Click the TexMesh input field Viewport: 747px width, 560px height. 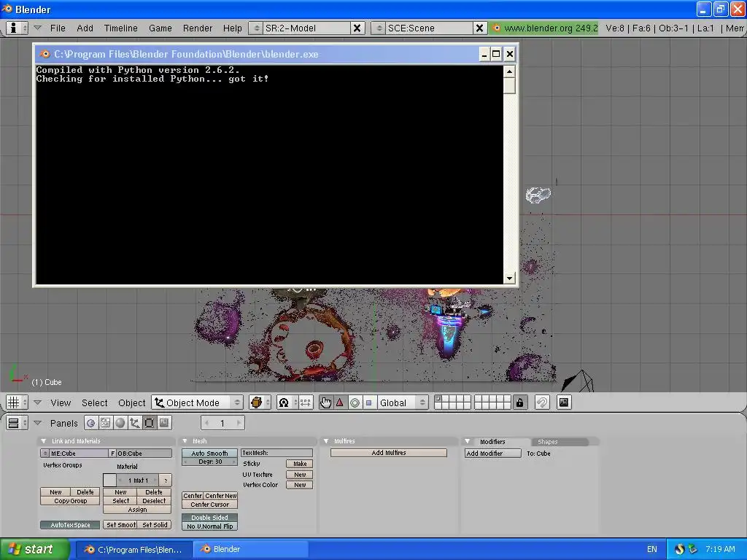(276, 453)
